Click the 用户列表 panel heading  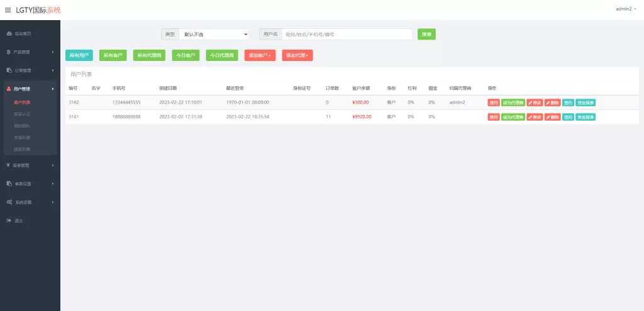pos(81,74)
